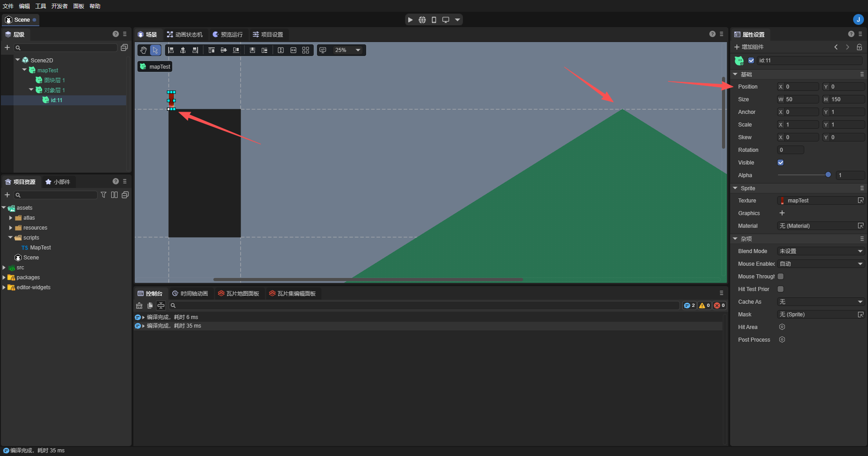Screen dimensions: 868x456
Task: Open the 工具 menu
Action: [x=40, y=6]
